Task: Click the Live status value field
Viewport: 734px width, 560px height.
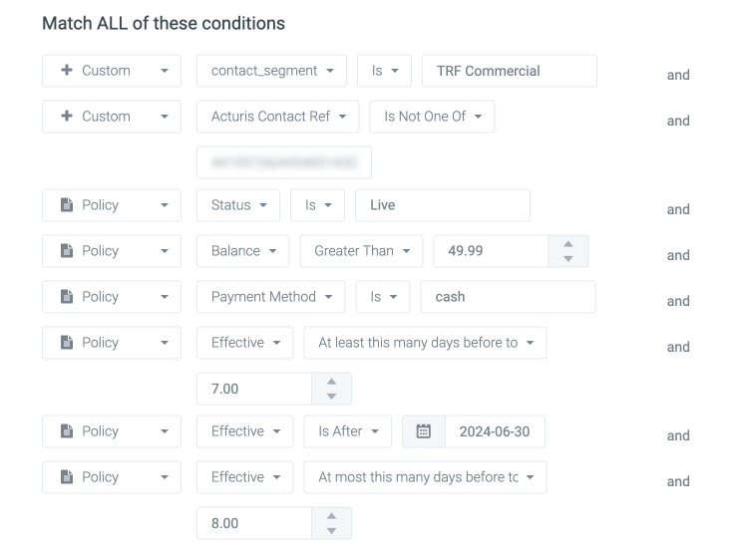Action: tap(443, 205)
